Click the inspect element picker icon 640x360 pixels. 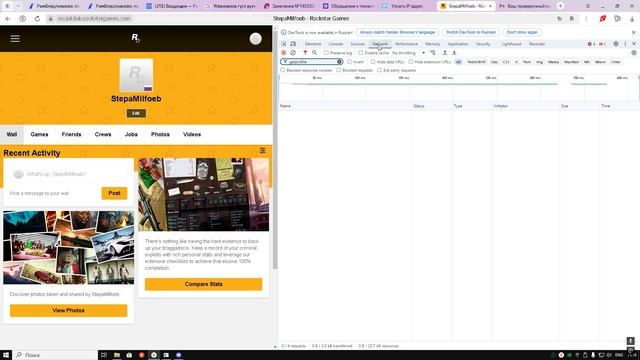(284, 44)
